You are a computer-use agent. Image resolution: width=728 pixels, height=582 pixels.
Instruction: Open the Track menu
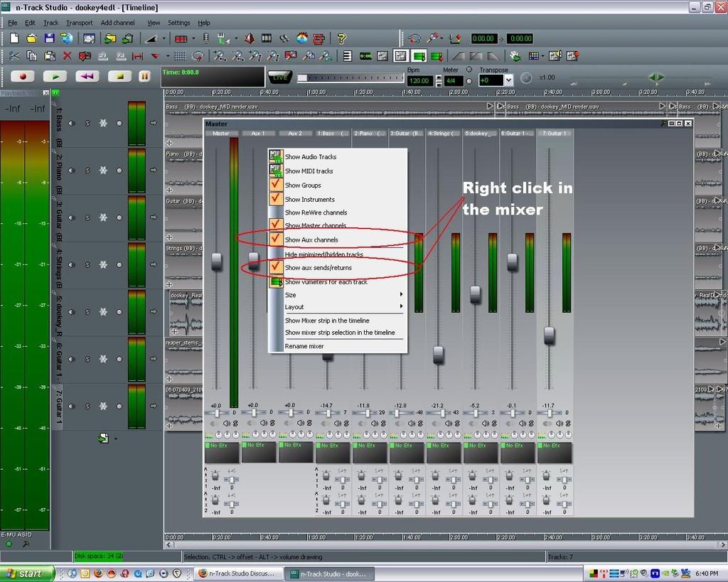pyautogui.click(x=51, y=22)
